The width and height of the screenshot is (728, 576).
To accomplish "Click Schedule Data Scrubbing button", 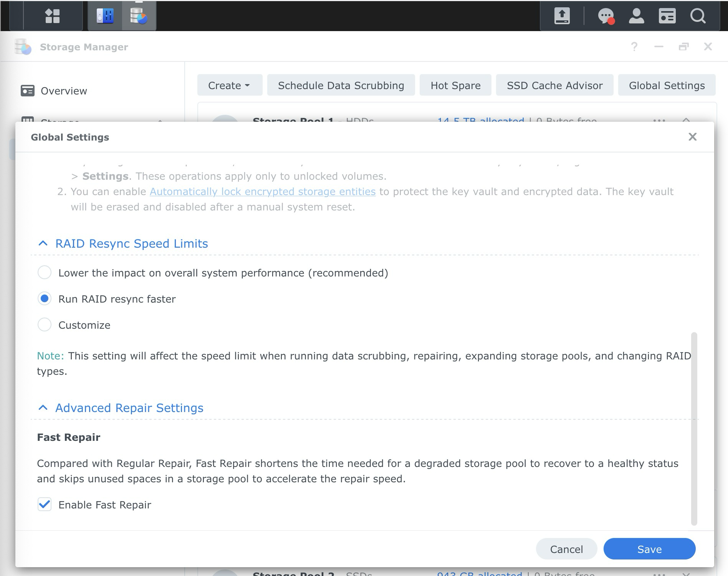I will coord(341,85).
